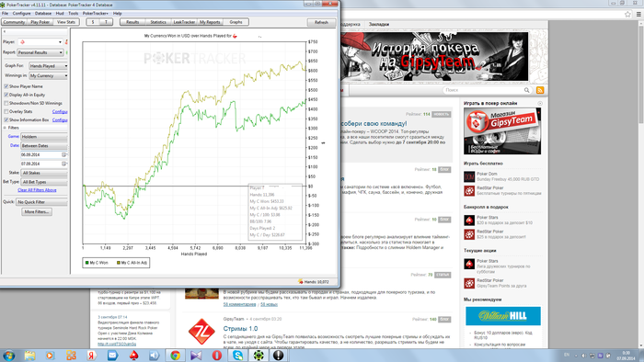Open Game filter dropdown showing Holdem
The image size is (644, 362).
(x=44, y=137)
